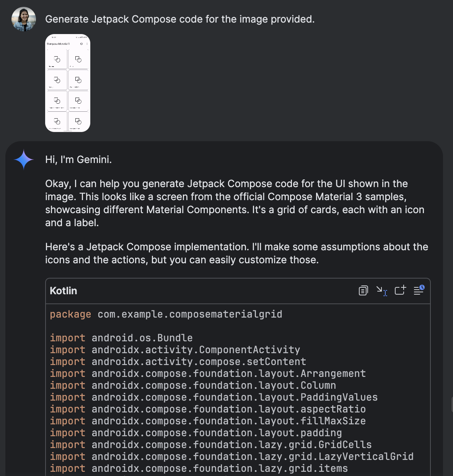Select the com.example.composematerialgrid package name
The height and width of the screenshot is (476, 453).
(x=189, y=314)
